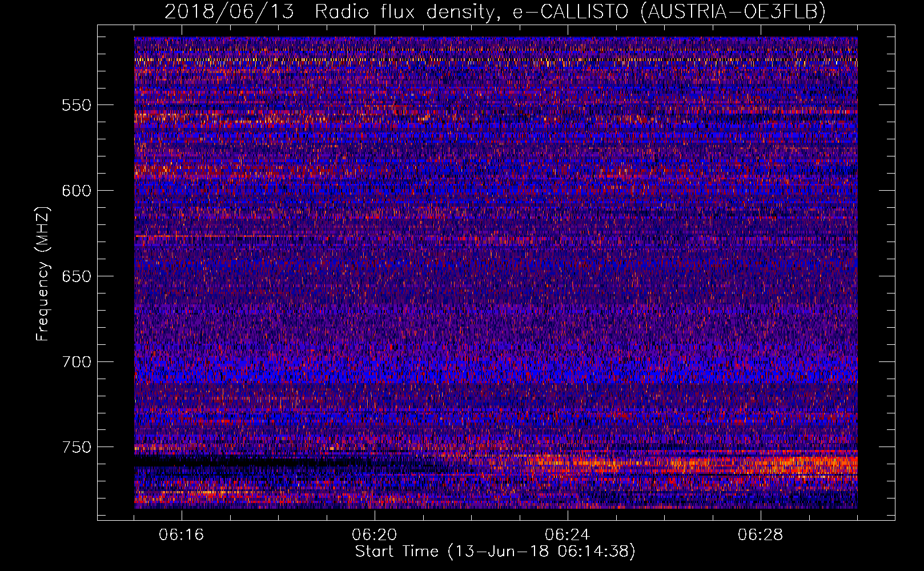
Task: Click the 06:24 time tick label
Action: pyautogui.click(x=568, y=535)
